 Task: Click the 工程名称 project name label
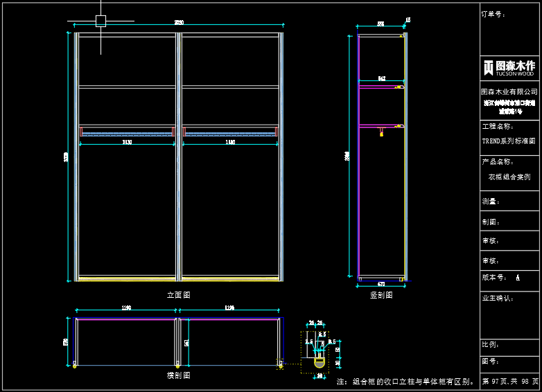tap(497, 127)
